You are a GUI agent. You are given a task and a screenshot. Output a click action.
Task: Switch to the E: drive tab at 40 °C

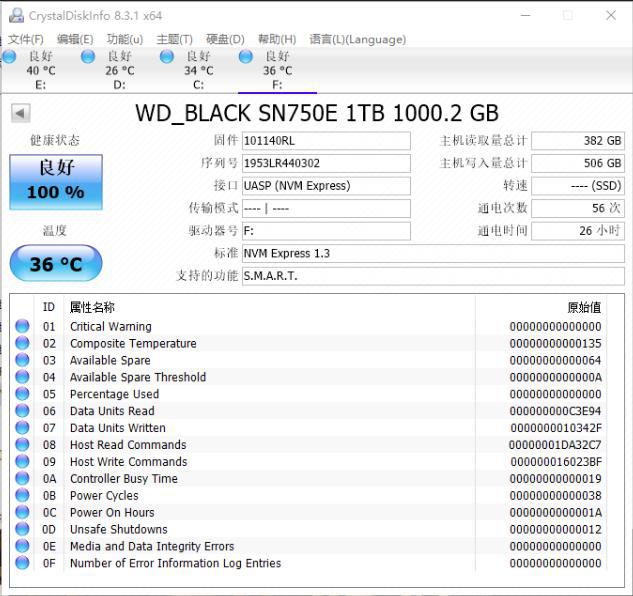[x=40, y=71]
